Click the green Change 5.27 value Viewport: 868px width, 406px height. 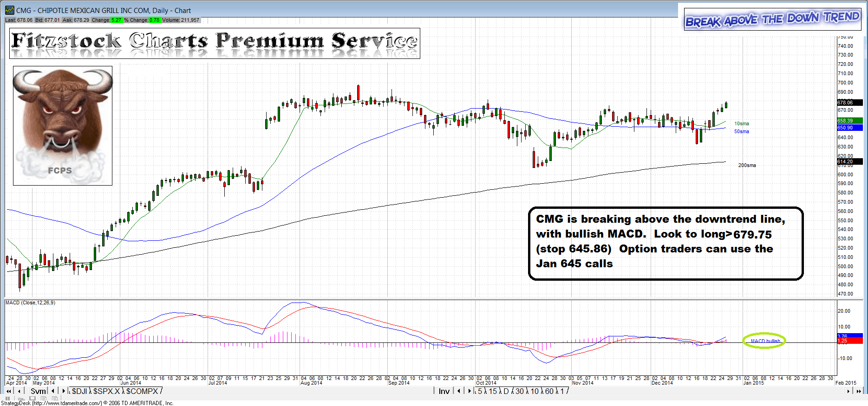click(116, 20)
